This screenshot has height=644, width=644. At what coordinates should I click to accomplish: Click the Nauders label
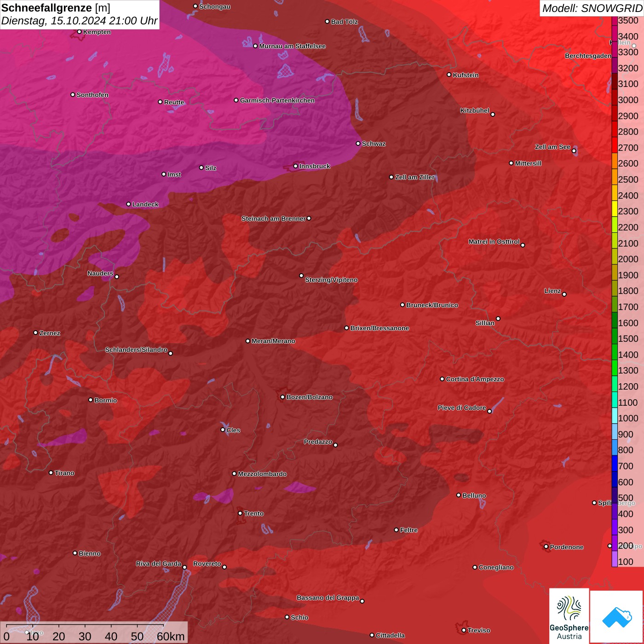pos(100,273)
